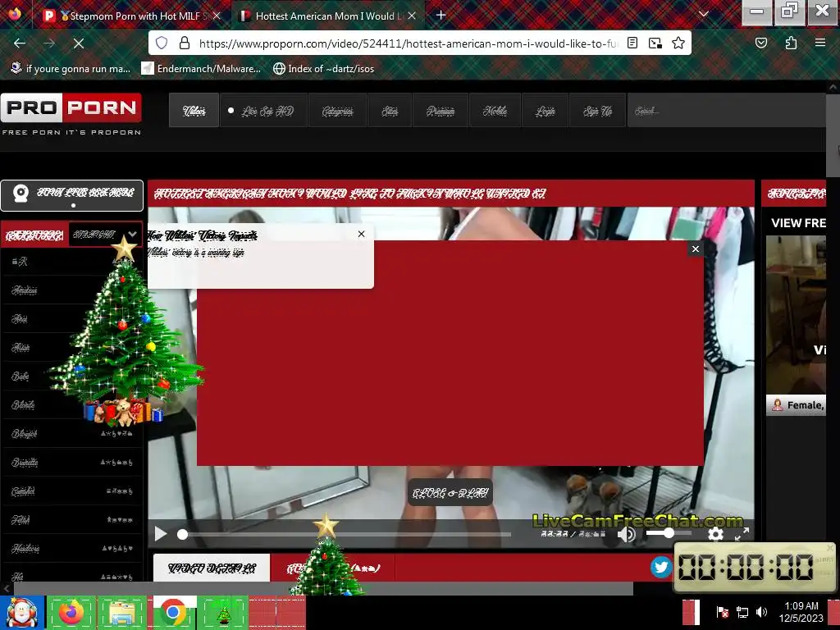Open the tracking protection shield panel
Viewport: 840px width, 630px height.
pyautogui.click(x=162, y=43)
